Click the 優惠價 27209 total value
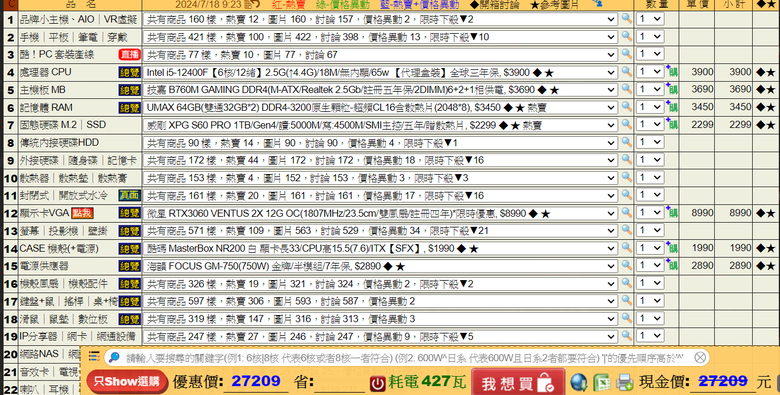The image size is (780, 395). click(256, 382)
